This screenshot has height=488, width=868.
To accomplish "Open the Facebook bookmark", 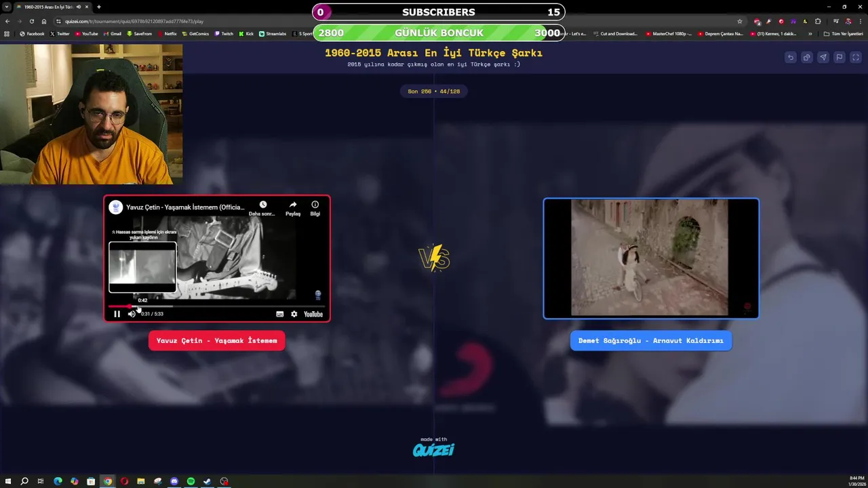I will (32, 33).
